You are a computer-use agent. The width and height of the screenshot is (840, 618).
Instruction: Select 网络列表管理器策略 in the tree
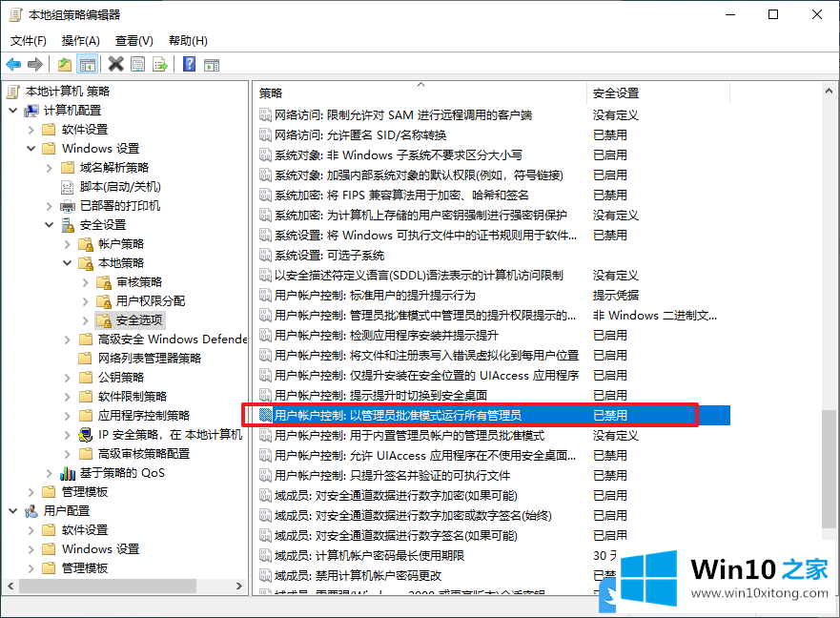tap(150, 359)
